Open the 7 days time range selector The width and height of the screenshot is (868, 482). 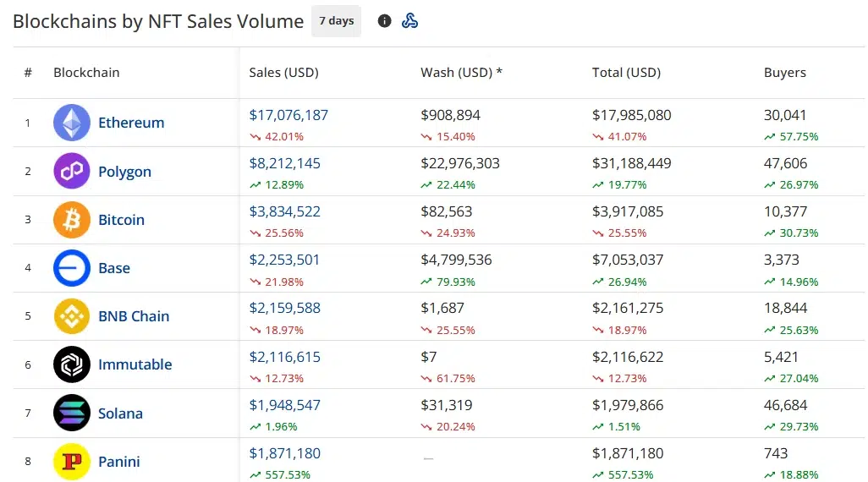click(x=336, y=21)
